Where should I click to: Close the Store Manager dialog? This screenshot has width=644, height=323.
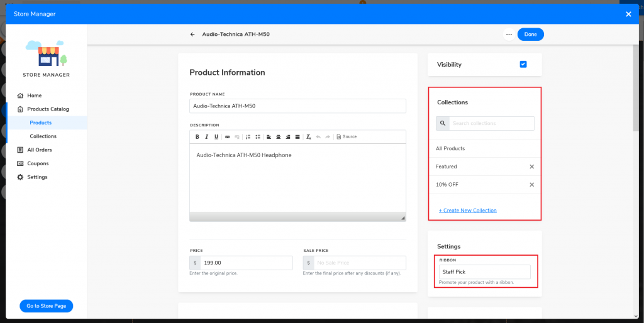point(628,14)
